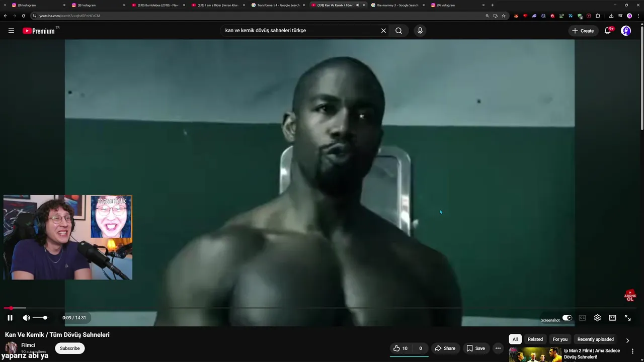
Task: Click the ABONE OL channel watermark
Action: [630, 295]
